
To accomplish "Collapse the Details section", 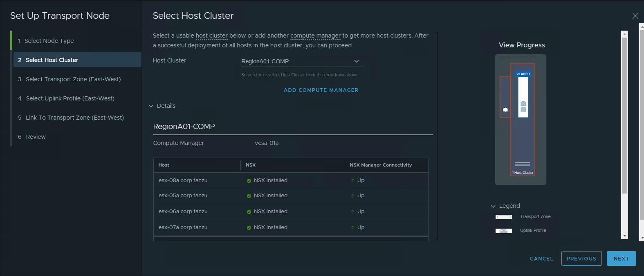I will point(151,106).
